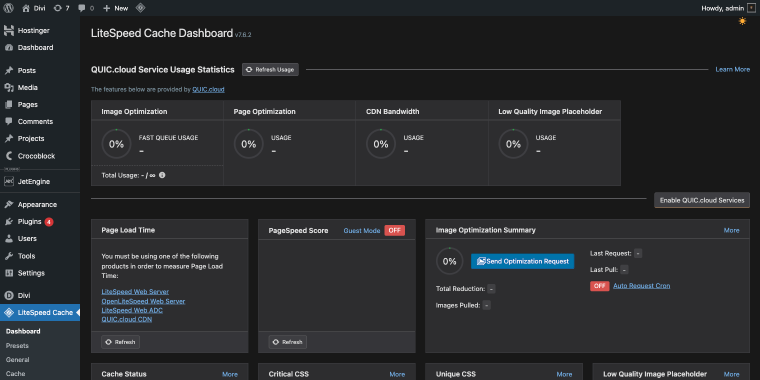760x380 pixels.
Task: Click Image Optimization 0% usage gauge
Action: pyautogui.click(x=116, y=144)
